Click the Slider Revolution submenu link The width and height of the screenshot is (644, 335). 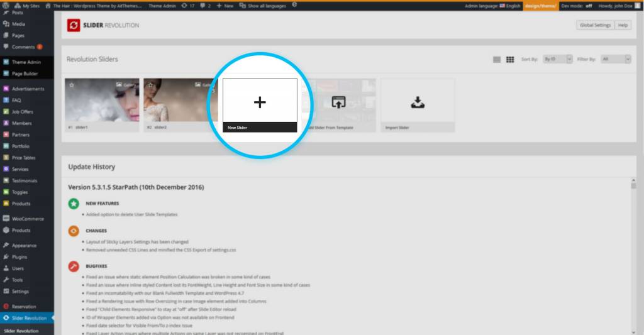tap(21, 331)
